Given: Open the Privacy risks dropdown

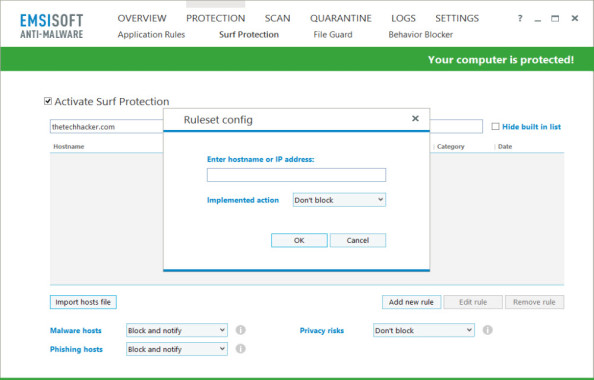Looking at the screenshot, I should pos(424,330).
